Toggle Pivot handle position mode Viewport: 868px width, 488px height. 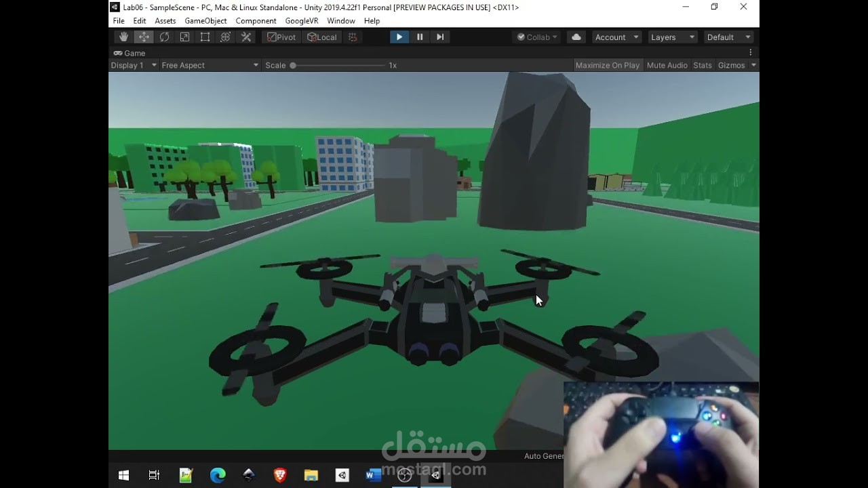point(280,37)
